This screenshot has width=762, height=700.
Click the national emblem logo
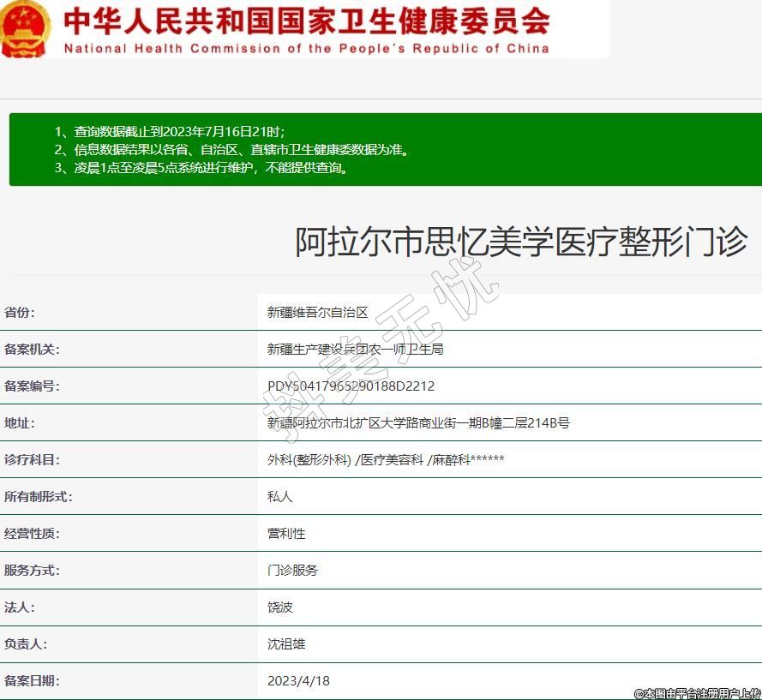pyautogui.click(x=26, y=29)
